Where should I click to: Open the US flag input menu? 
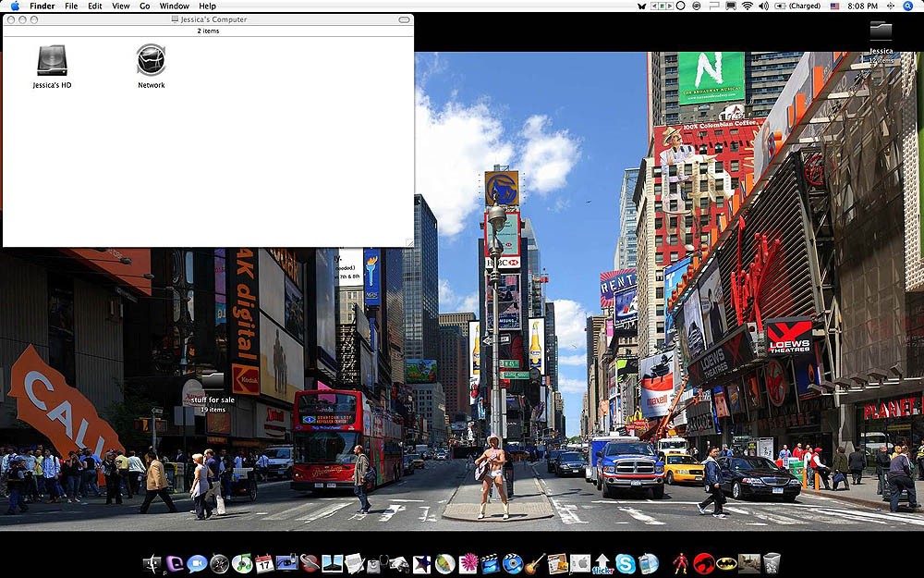coord(834,6)
